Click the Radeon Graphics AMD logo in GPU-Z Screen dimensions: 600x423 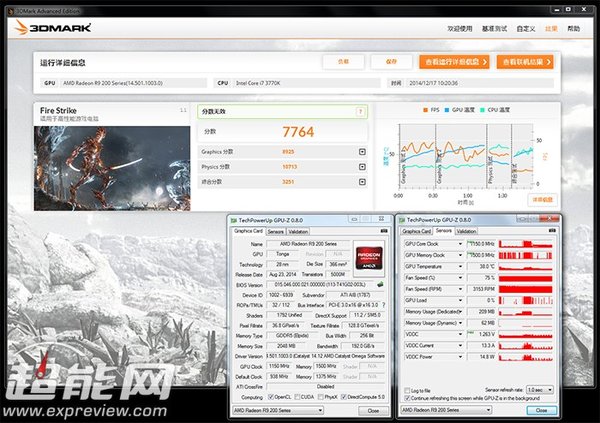(368, 258)
